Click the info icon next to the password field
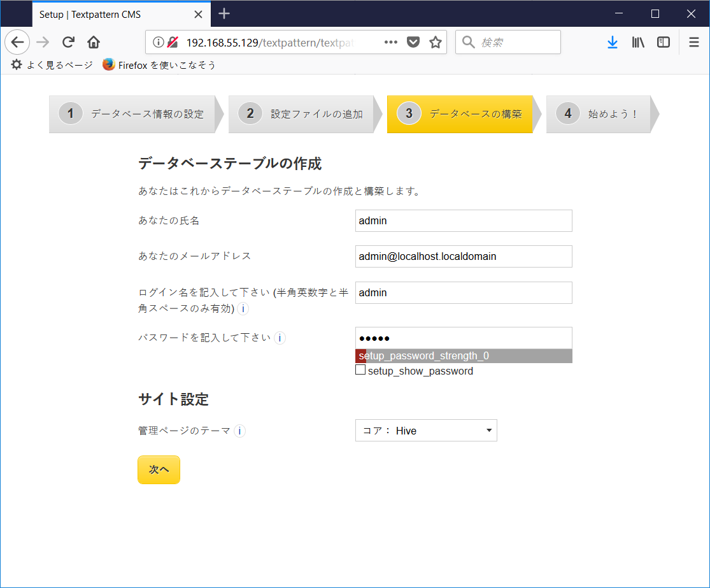 [x=280, y=338]
